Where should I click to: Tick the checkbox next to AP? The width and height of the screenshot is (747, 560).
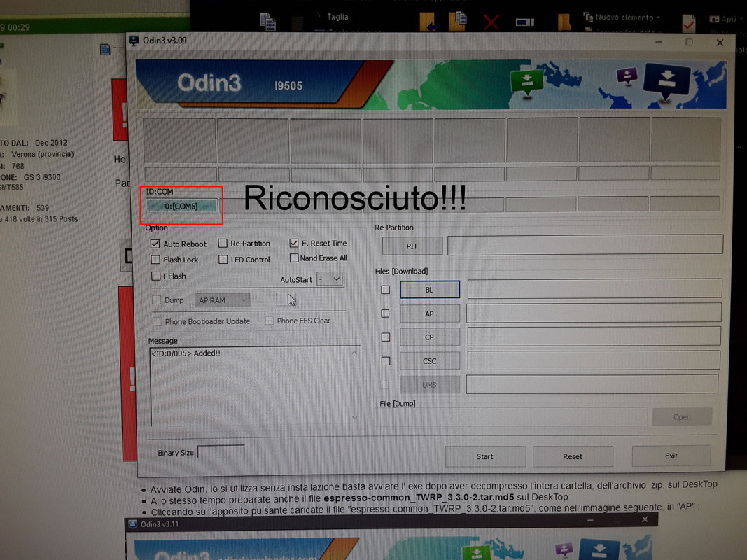(386, 314)
